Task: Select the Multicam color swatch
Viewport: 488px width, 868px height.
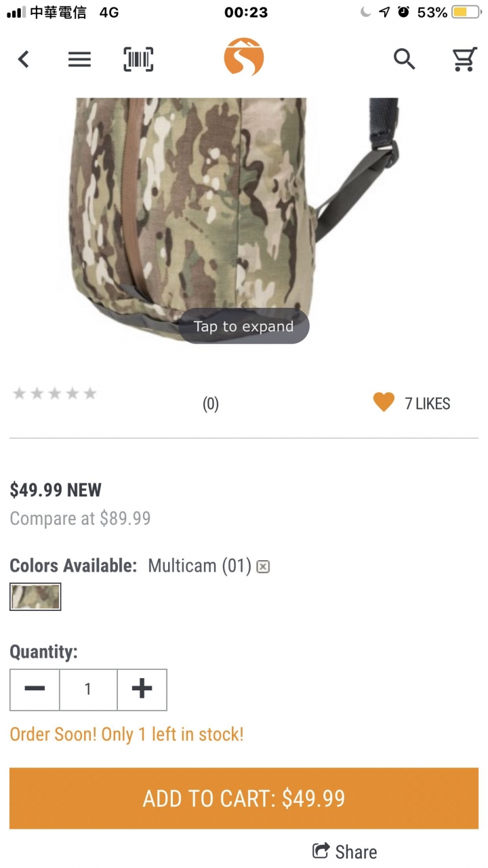Action: pos(35,597)
